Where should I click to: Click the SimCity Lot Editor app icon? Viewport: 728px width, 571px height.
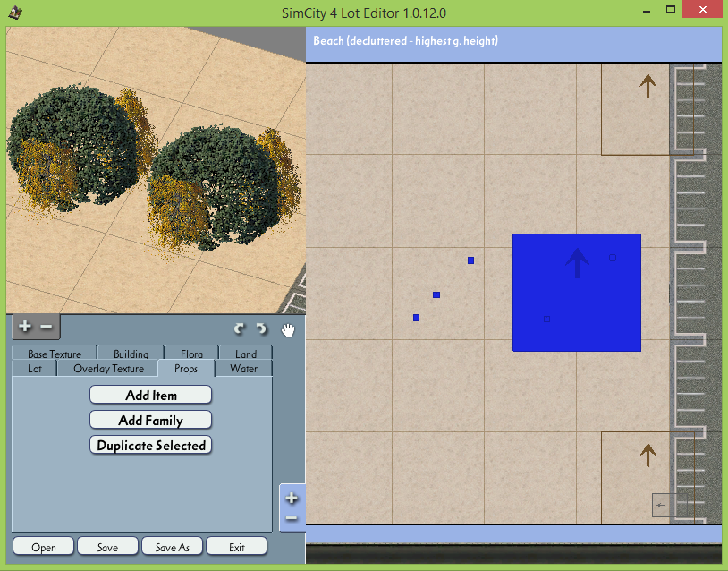[15, 13]
